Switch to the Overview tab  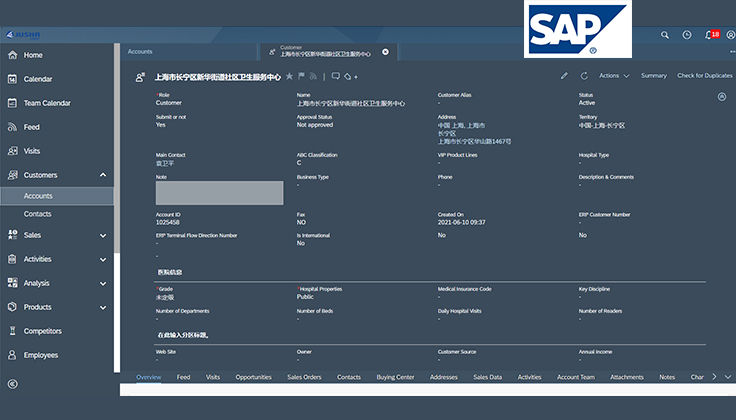(148, 377)
